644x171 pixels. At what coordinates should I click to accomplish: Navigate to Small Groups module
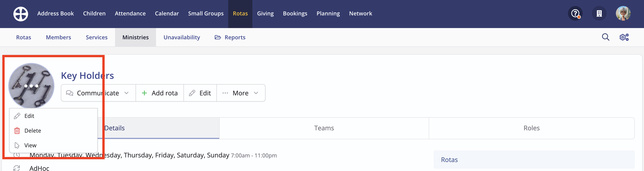[206, 14]
